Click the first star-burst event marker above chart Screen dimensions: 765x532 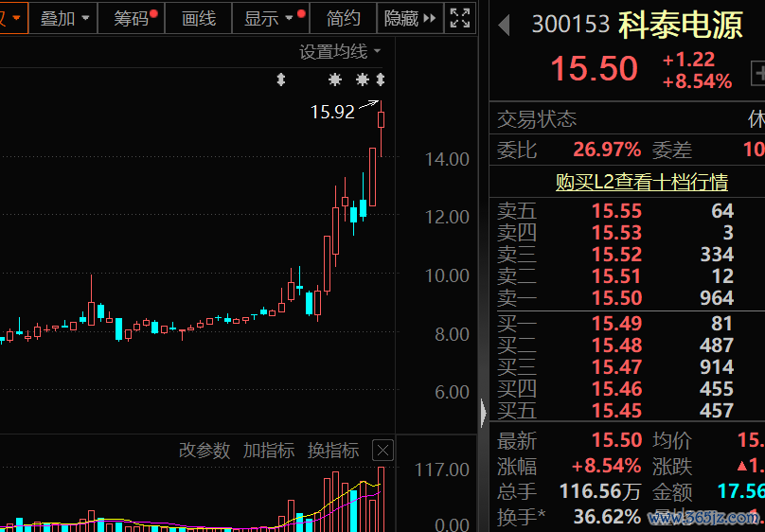click(x=335, y=80)
